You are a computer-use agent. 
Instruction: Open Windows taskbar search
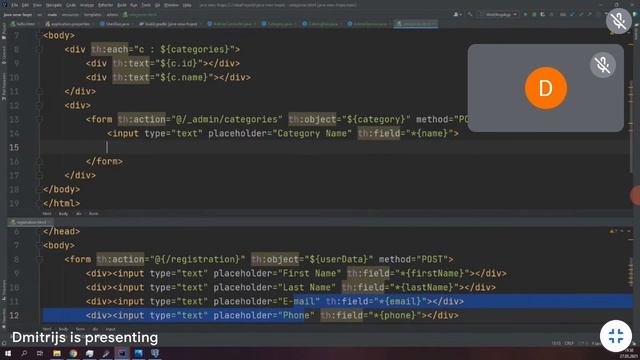coord(24,353)
